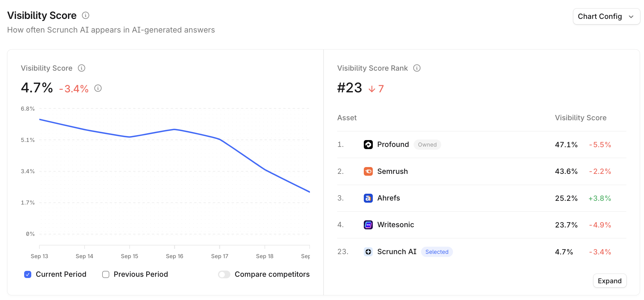Viewport: 644px width, 300px height.
Task: Click info icon beside main Visibility Score heading
Action: (85, 15)
